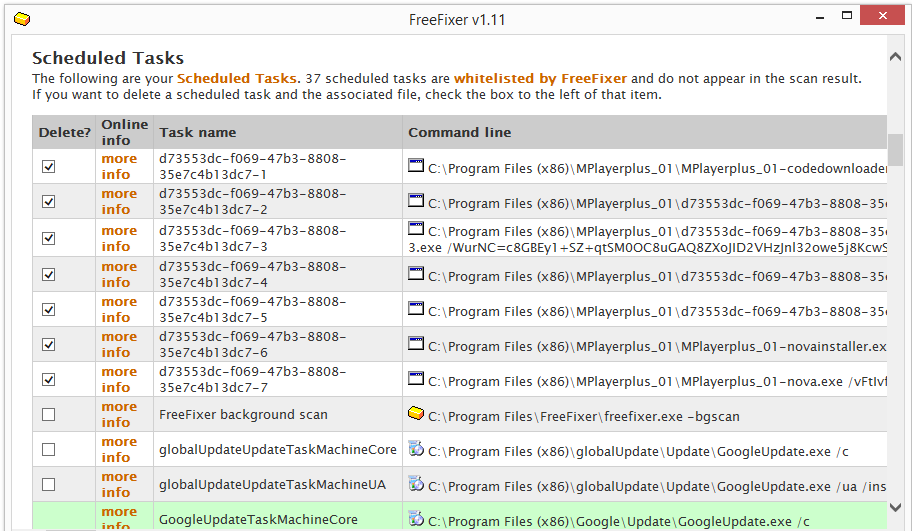Minimize the FreeFixer window

pyautogui.click(x=820, y=16)
